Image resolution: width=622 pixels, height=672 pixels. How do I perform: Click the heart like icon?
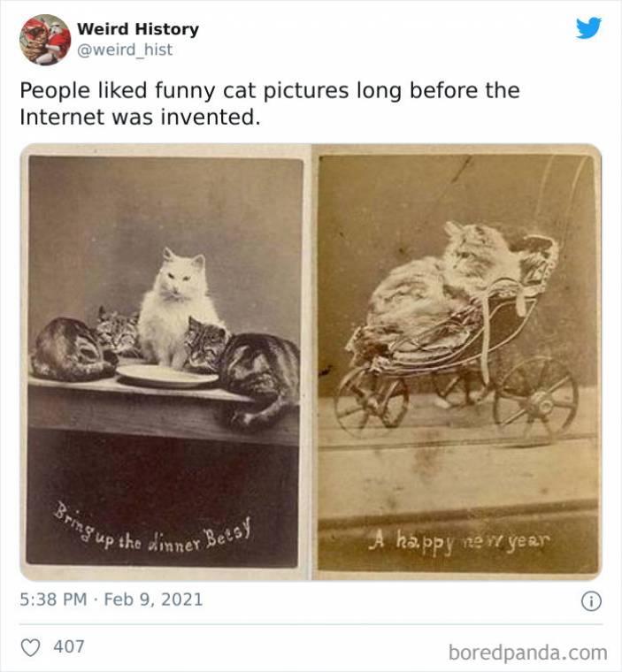point(30,647)
